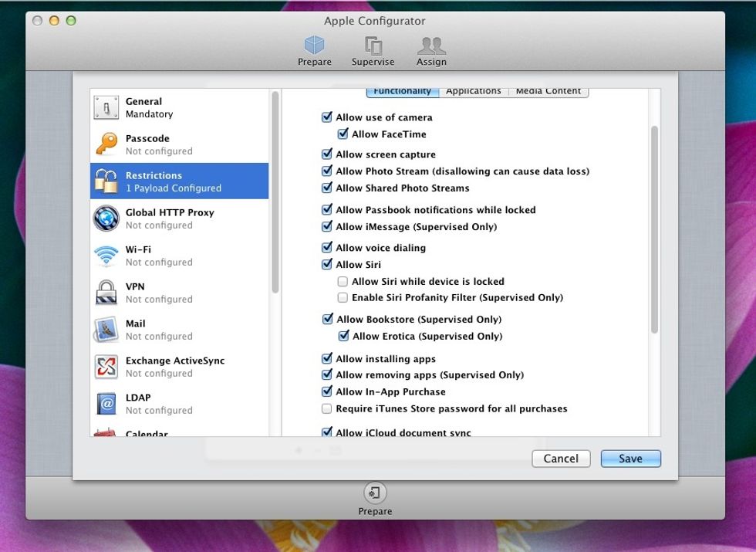Click the Restrictions padlock icon
Viewport: 756px width, 552px height.
point(106,181)
